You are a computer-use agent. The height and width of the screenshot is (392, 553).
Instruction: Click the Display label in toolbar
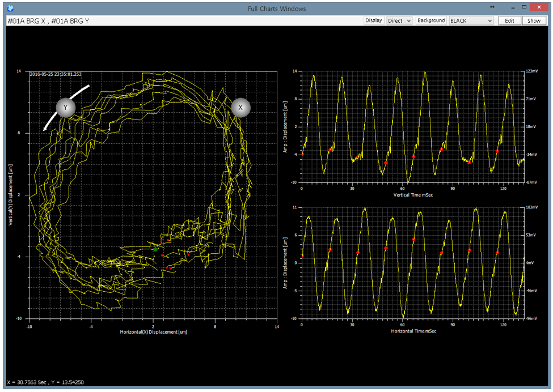373,20
